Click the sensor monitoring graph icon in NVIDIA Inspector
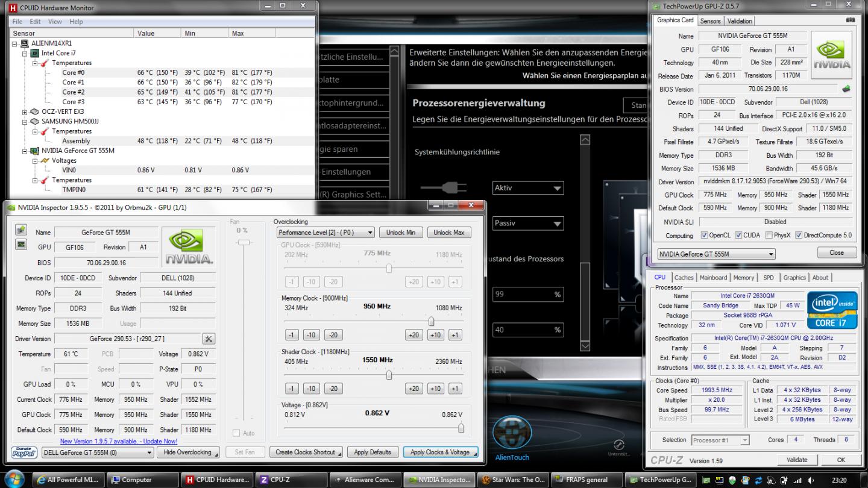Viewport: 868px width, 488px height. [21, 245]
